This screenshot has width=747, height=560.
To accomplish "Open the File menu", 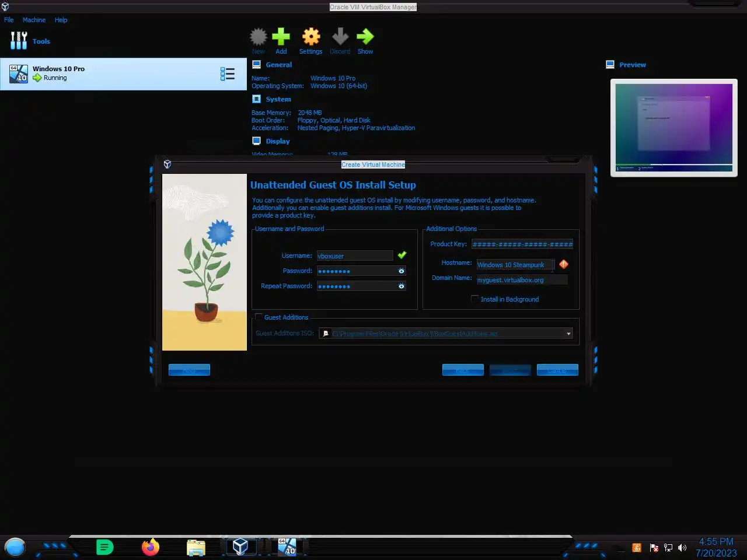I will pos(9,20).
